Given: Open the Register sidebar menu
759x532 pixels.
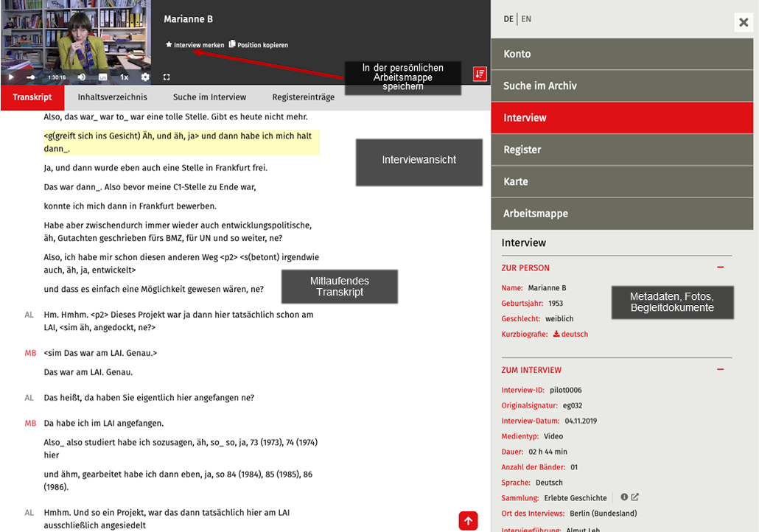Looking at the screenshot, I should point(622,150).
